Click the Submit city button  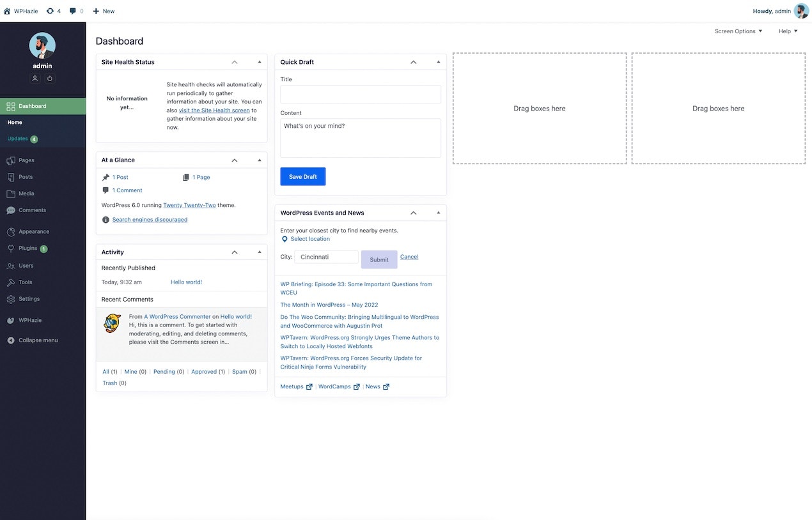(379, 259)
